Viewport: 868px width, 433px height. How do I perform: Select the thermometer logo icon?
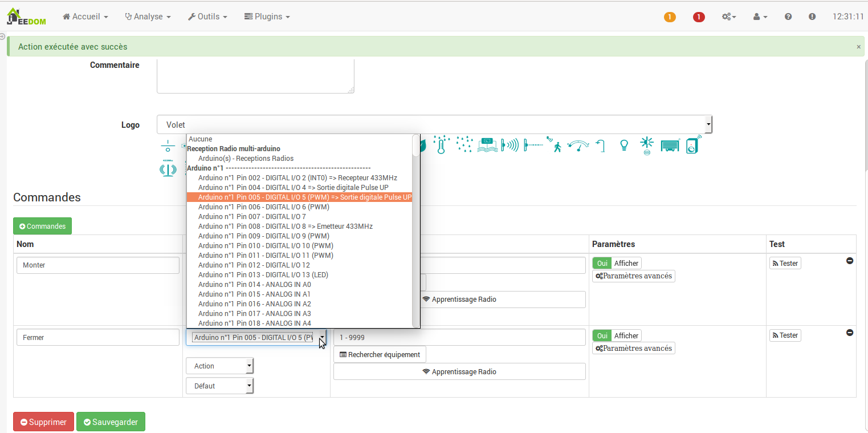click(441, 145)
